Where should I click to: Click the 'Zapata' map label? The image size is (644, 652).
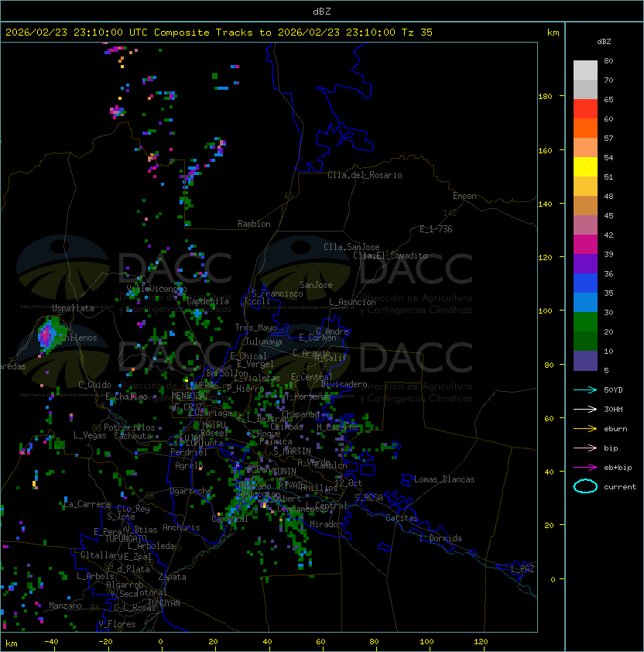(x=172, y=577)
